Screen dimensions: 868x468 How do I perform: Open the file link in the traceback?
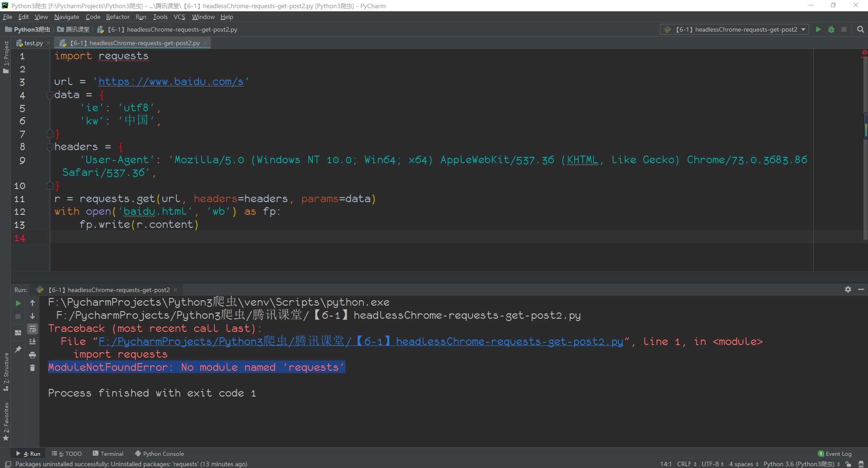point(361,341)
